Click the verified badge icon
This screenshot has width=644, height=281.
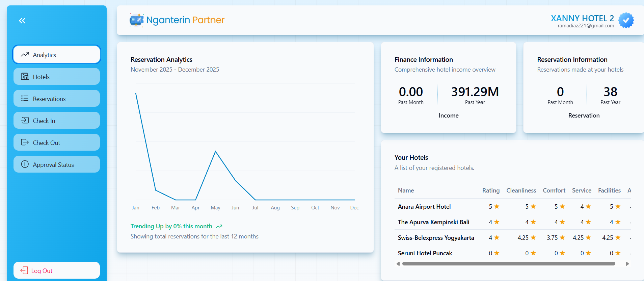point(626,20)
